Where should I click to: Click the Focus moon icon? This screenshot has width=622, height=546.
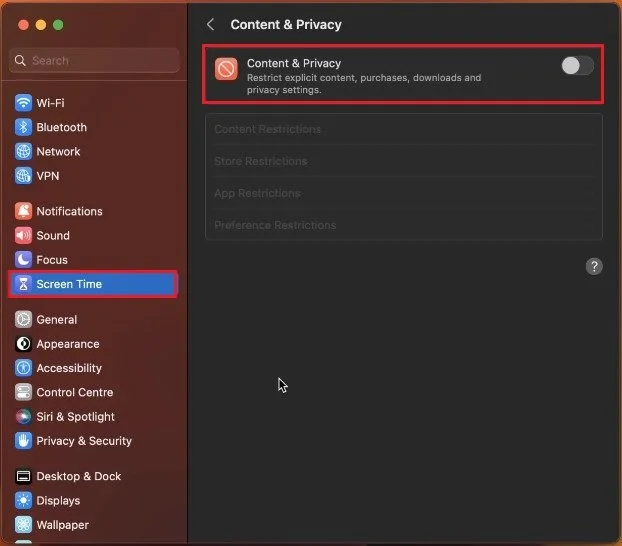(x=23, y=260)
